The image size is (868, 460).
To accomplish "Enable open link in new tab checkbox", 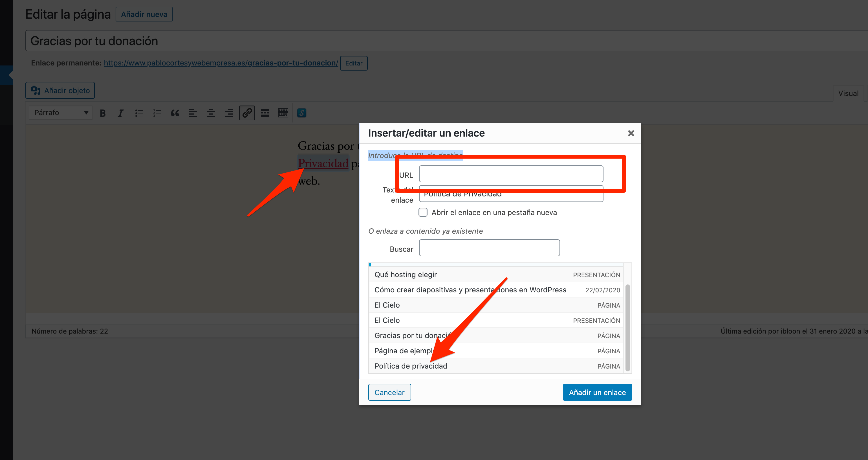I will click(x=423, y=212).
